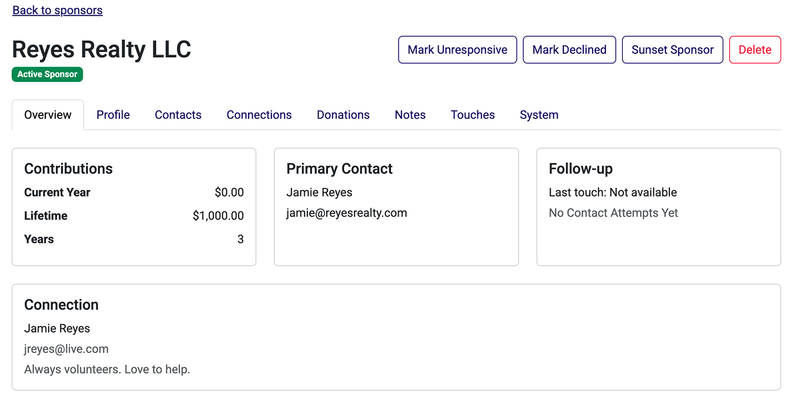
Task: Click the red Delete button
Action: click(x=755, y=49)
